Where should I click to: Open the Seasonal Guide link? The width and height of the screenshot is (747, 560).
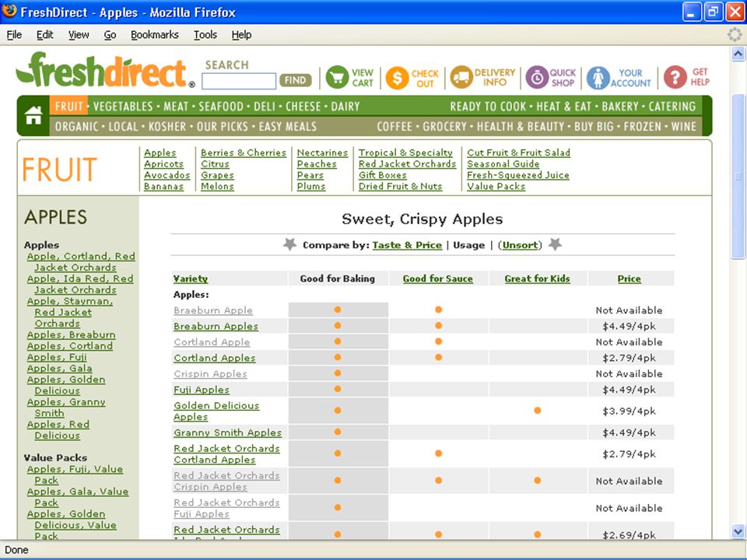point(503,164)
